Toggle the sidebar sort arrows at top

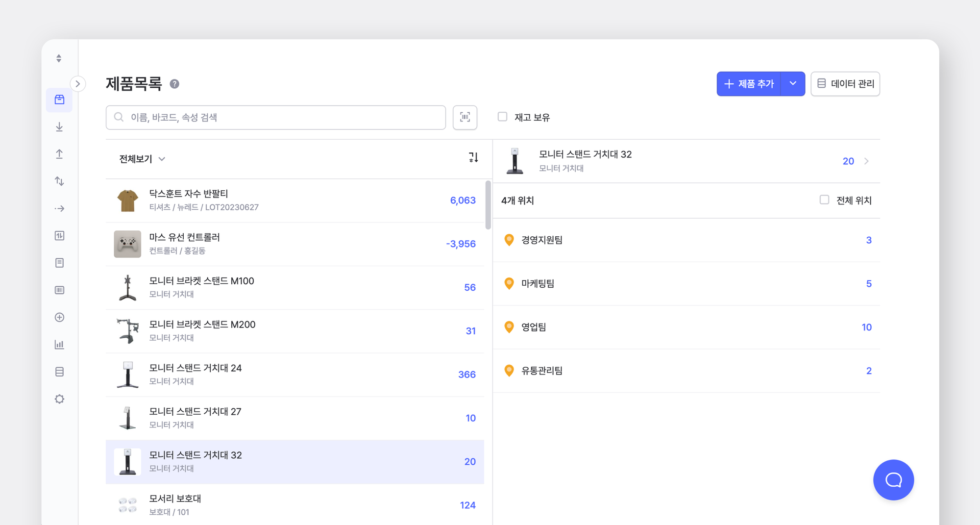tap(59, 58)
